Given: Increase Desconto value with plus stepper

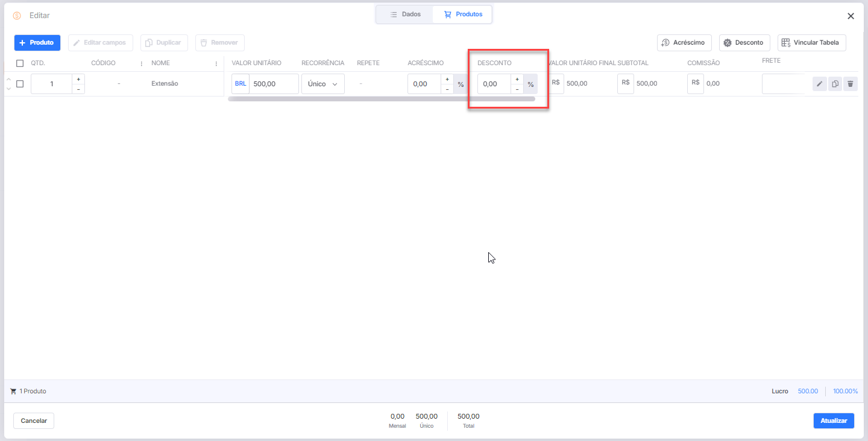Looking at the screenshot, I should [x=517, y=79].
